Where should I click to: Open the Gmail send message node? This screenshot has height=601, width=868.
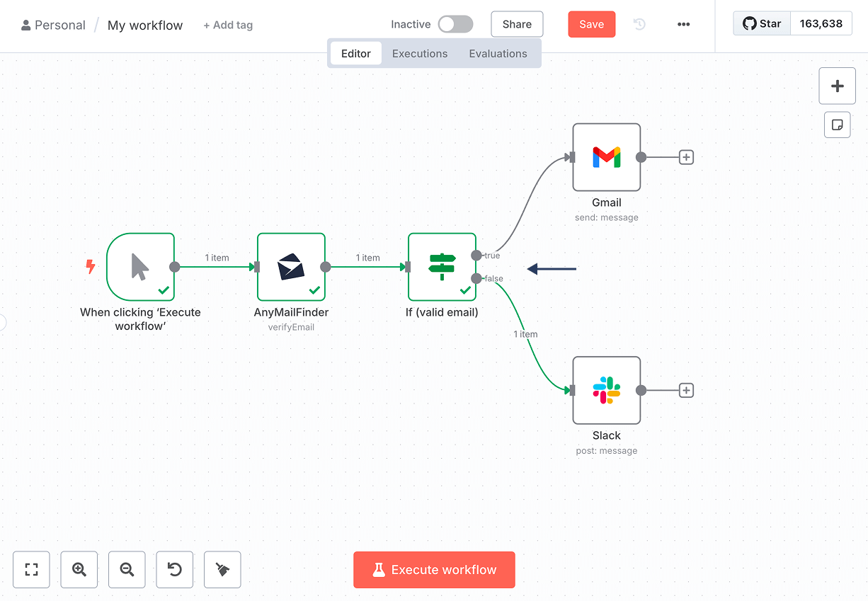[x=606, y=157]
